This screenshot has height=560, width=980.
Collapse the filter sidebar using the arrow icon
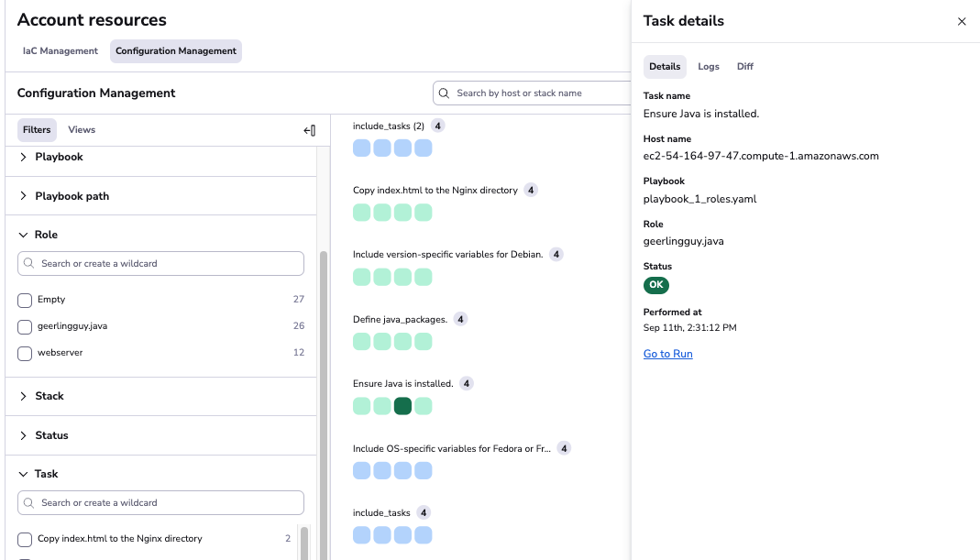[x=310, y=130]
